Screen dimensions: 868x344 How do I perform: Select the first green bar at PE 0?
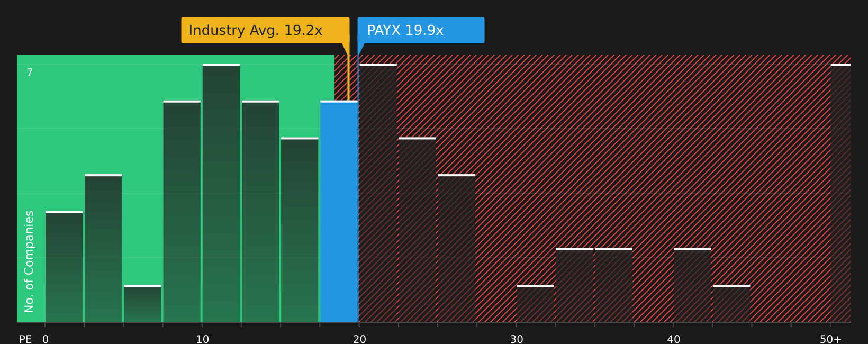64,266
